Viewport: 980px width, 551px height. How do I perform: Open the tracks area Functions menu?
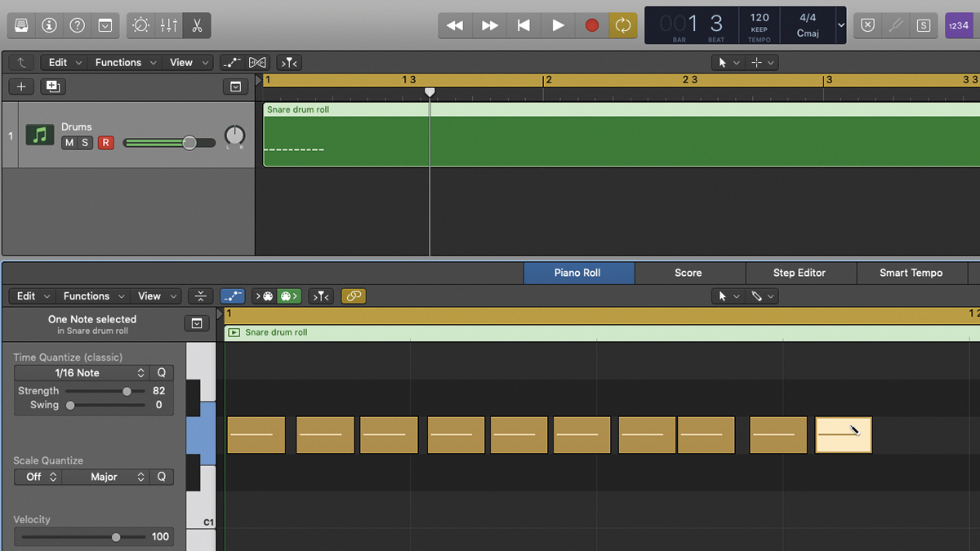coord(125,62)
